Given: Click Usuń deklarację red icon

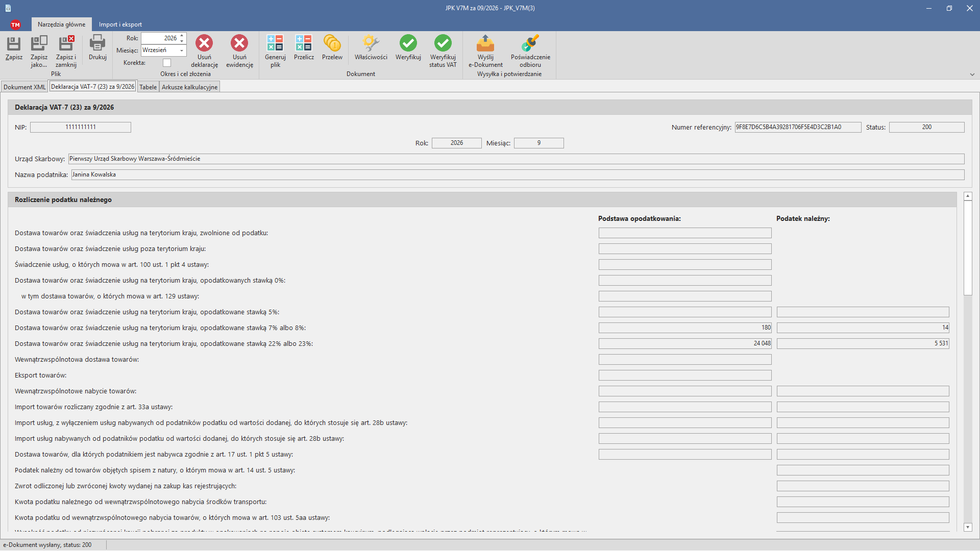Looking at the screenshot, I should (x=204, y=43).
